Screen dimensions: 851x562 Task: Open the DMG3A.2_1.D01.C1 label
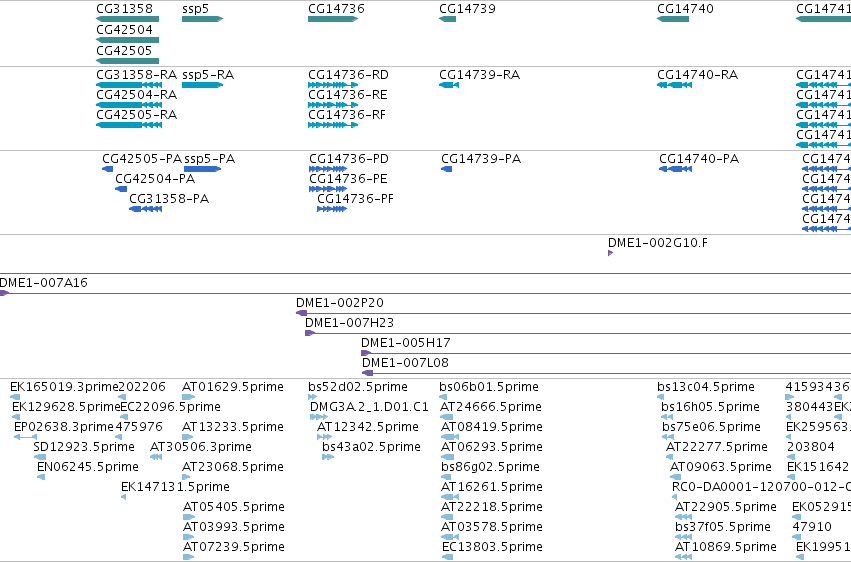[369, 407]
